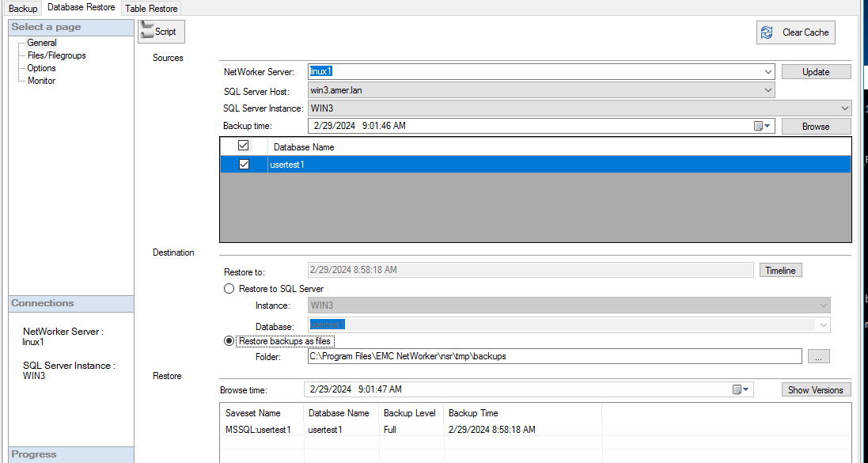Click the refresh icon on Clear Cache
The image size is (868, 463).
click(x=766, y=32)
